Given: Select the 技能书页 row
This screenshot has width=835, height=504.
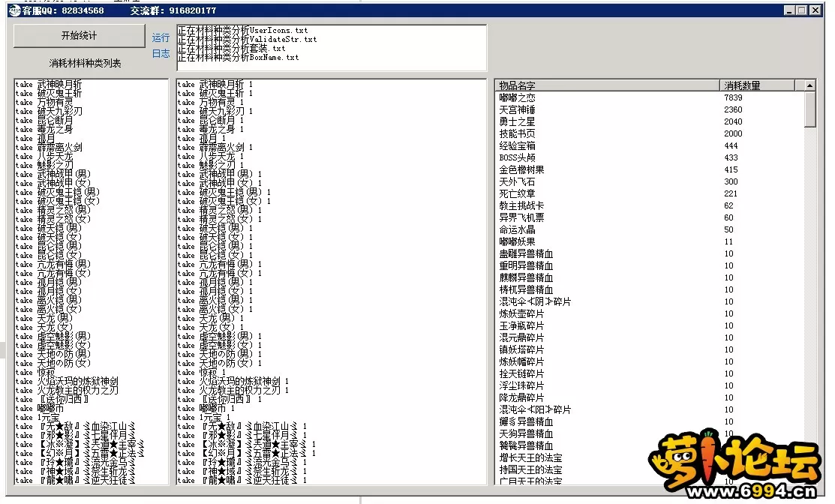Looking at the screenshot, I should click(x=650, y=133).
